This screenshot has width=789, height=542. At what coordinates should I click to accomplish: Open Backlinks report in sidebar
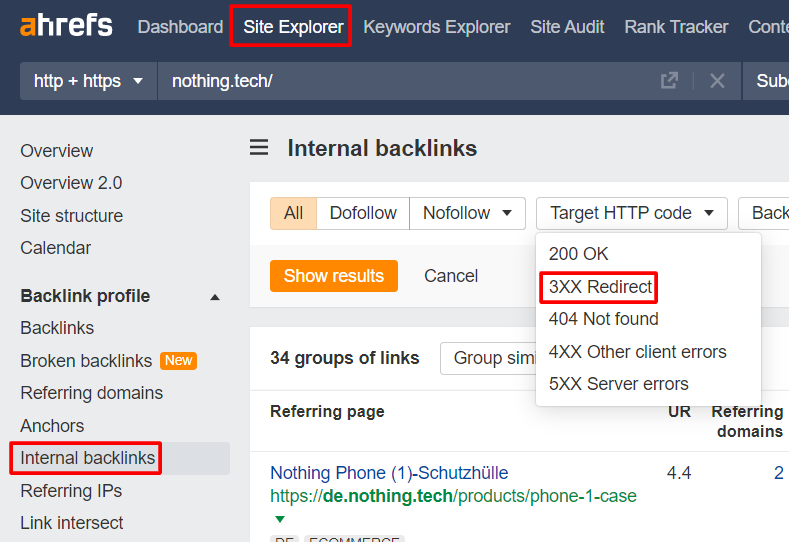[57, 328]
